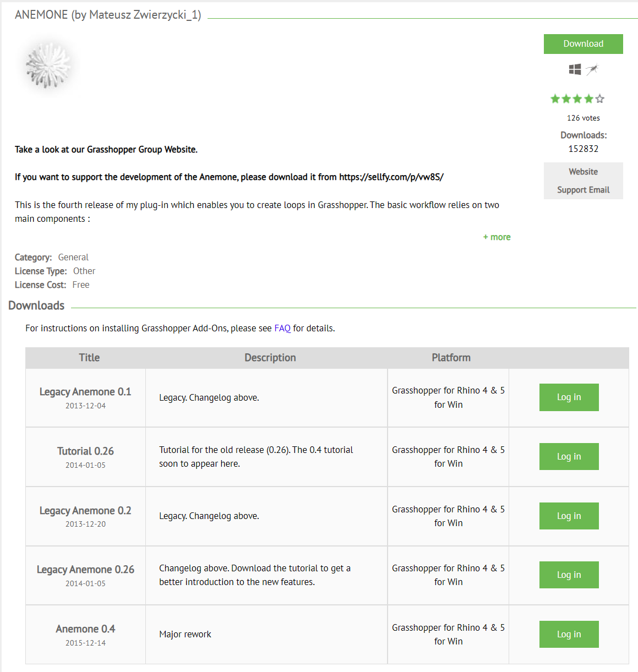Log in for Legacy Anemone 0.1

tap(569, 397)
